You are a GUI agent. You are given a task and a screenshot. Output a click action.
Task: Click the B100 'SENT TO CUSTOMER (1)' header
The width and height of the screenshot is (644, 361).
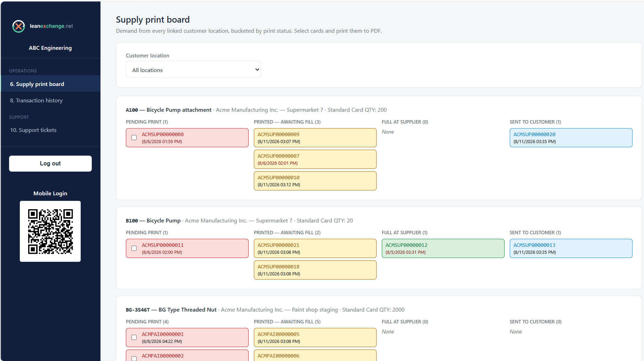[536, 233]
